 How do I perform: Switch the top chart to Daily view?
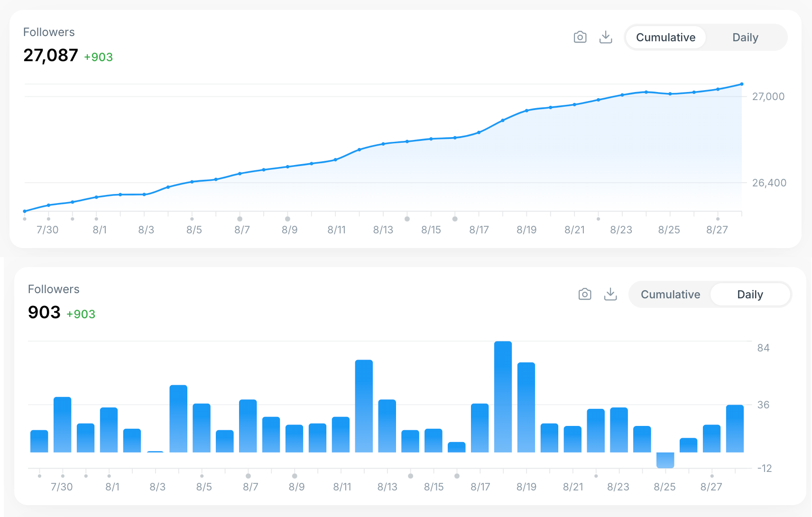click(x=745, y=37)
